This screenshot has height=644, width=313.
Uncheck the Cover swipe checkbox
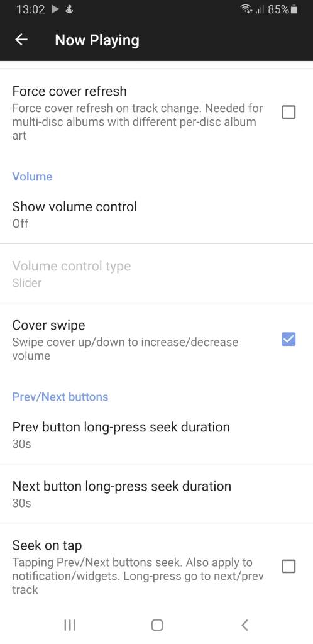pos(288,339)
